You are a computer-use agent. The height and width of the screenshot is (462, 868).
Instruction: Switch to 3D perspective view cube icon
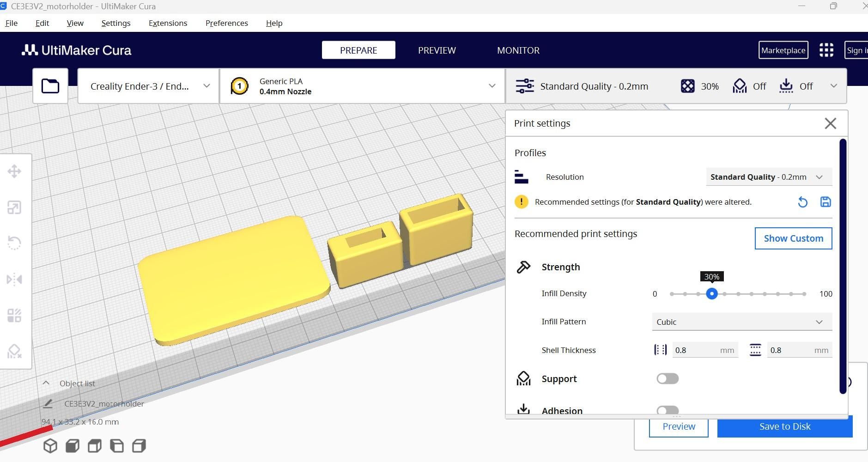(50, 446)
